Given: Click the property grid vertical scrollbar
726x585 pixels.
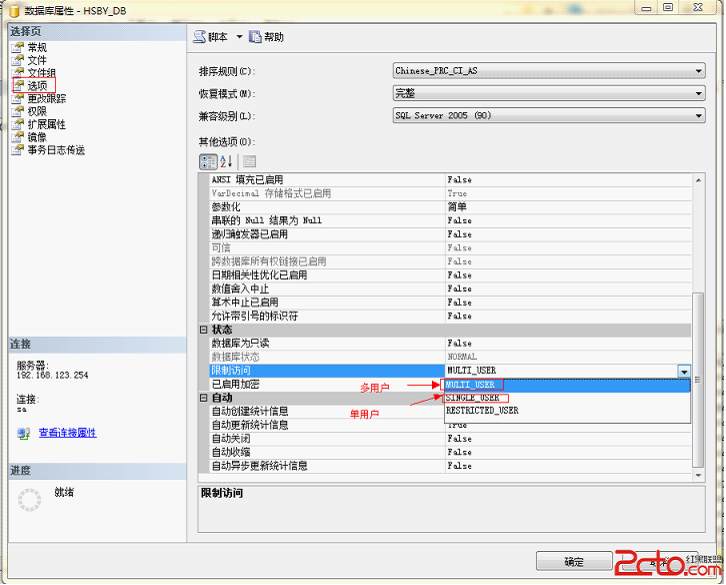Looking at the screenshot, I should [698, 300].
